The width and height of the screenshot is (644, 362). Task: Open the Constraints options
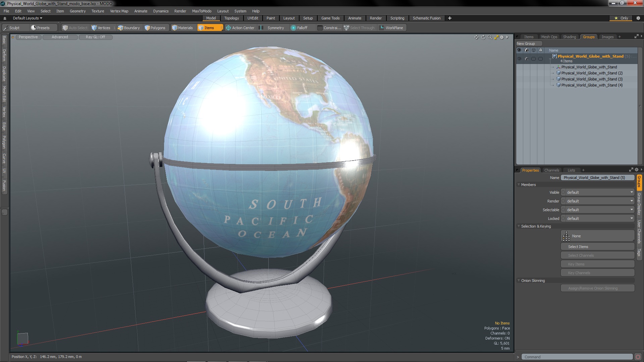(329, 28)
